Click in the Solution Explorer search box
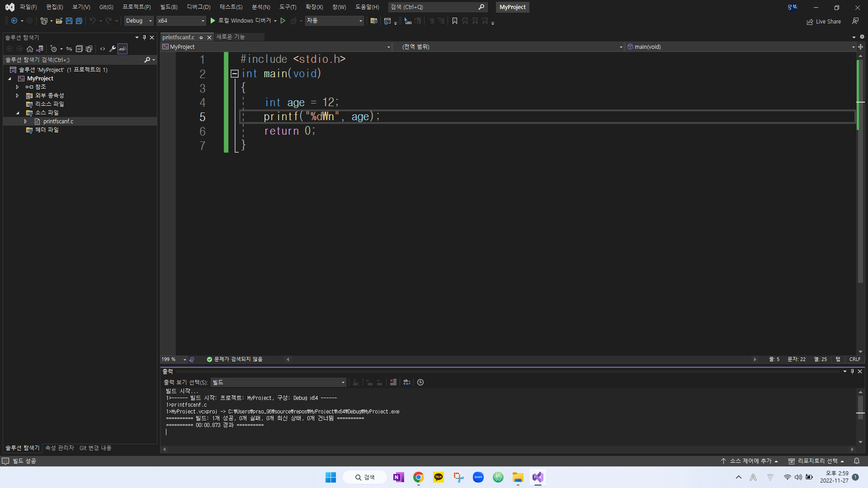This screenshot has width=868, height=488. [x=75, y=60]
